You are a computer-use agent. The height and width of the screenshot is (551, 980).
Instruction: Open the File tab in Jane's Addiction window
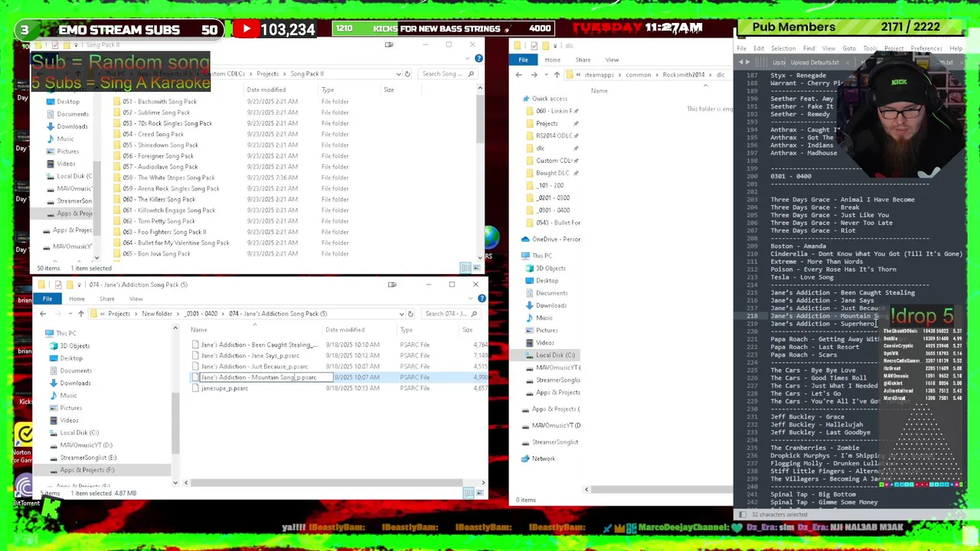tap(47, 299)
